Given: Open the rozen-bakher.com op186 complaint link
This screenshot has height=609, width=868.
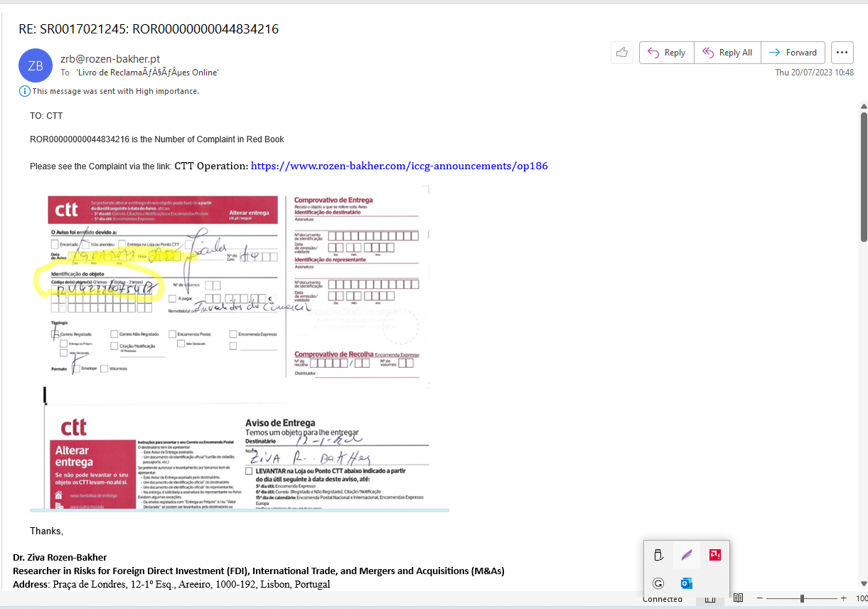Looking at the screenshot, I should 400,166.
